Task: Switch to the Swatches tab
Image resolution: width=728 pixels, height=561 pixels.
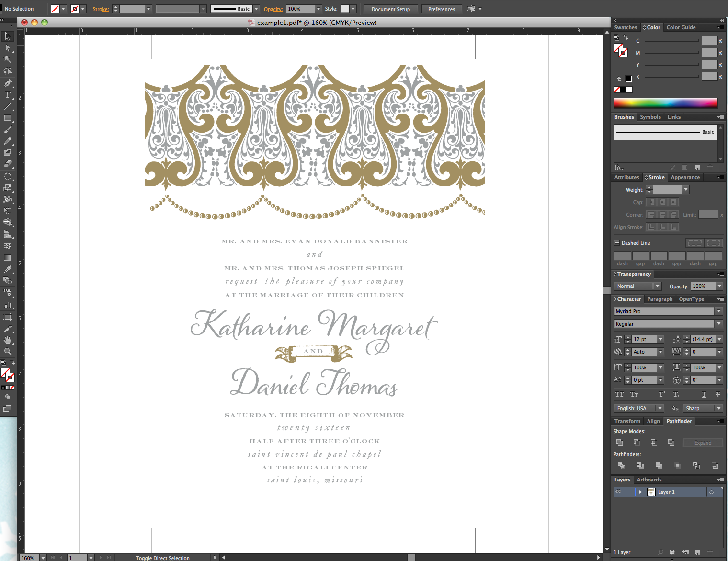Action: (x=626, y=27)
